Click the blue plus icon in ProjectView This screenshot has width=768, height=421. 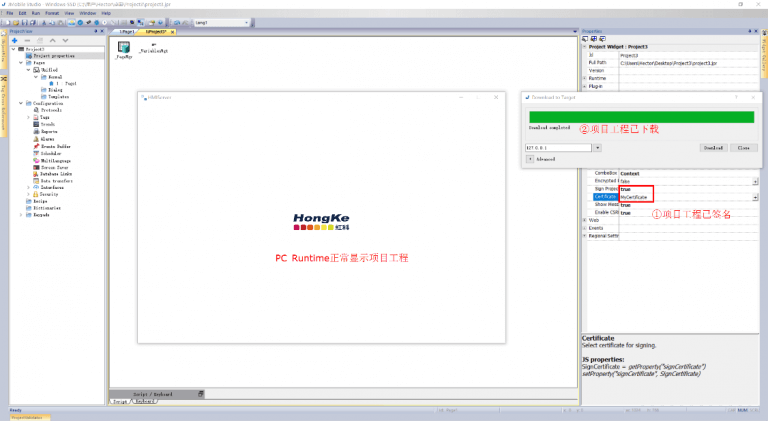pyautogui.click(x=15, y=40)
